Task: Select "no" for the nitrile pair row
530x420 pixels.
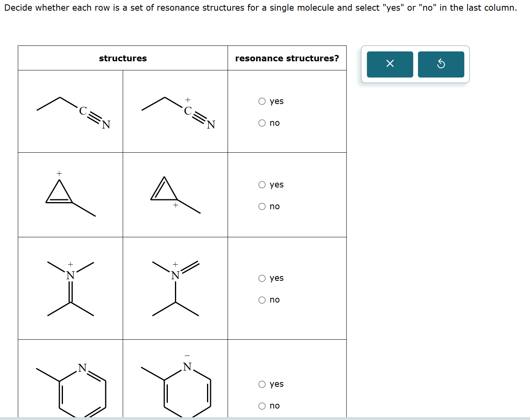Action: coord(262,123)
